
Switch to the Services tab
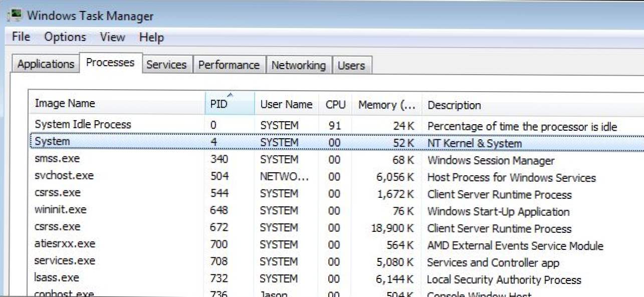coord(166,65)
